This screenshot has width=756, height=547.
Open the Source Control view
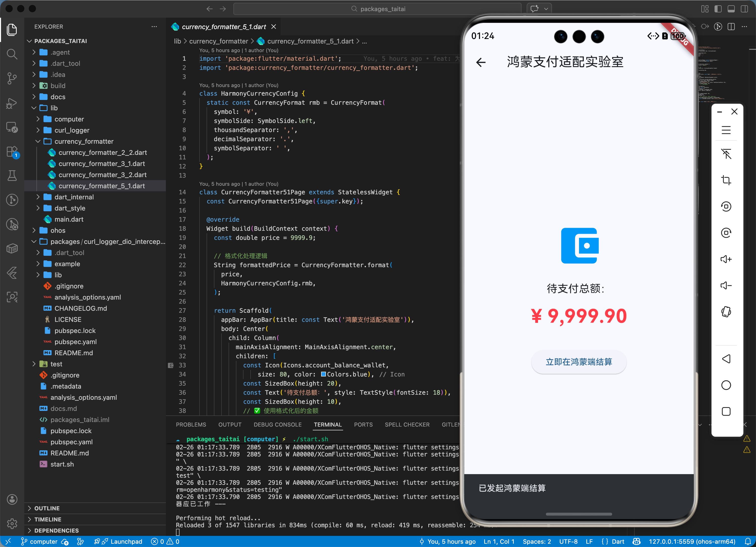click(x=12, y=78)
